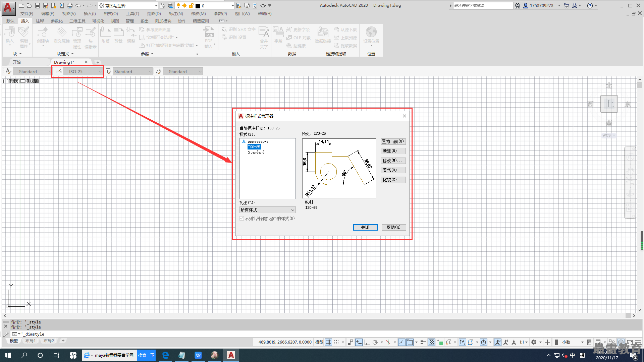Click the 比较(C)... button
The width and height of the screenshot is (644, 362).
click(393, 180)
